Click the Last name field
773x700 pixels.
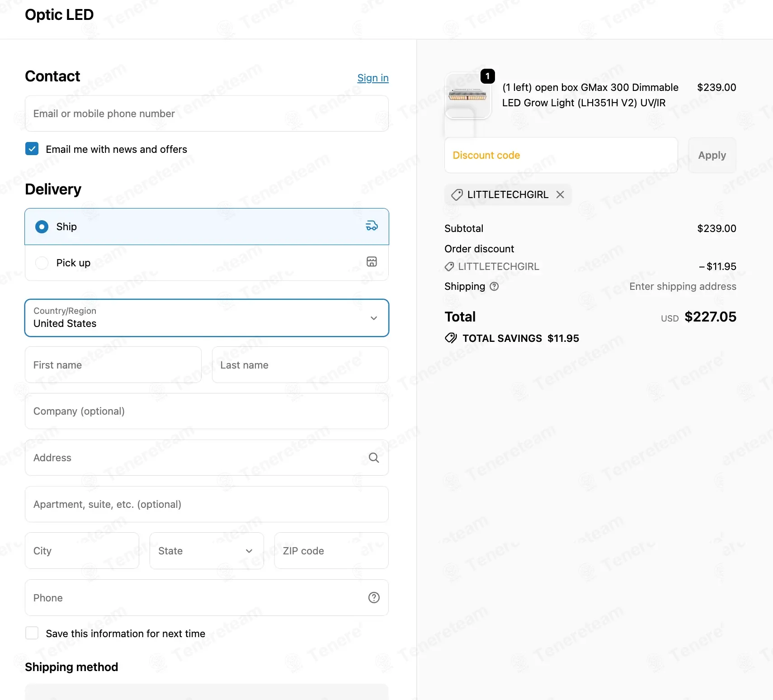300,365
